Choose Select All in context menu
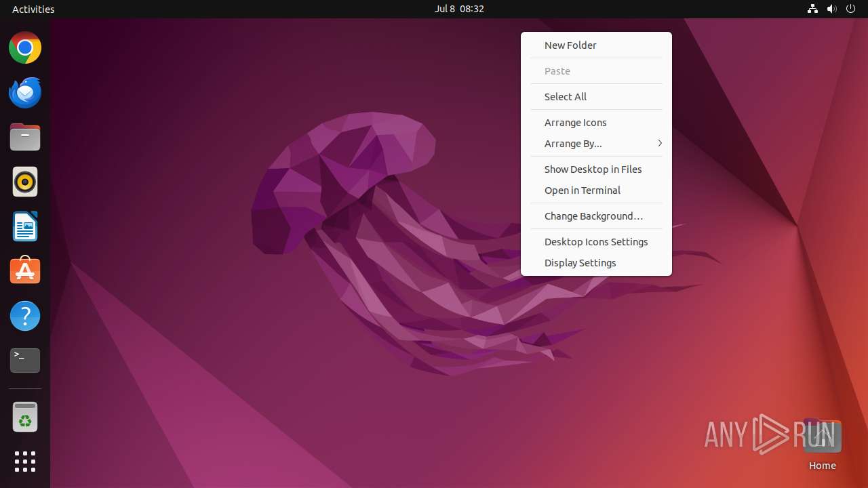The height and width of the screenshot is (488, 868). 596,97
